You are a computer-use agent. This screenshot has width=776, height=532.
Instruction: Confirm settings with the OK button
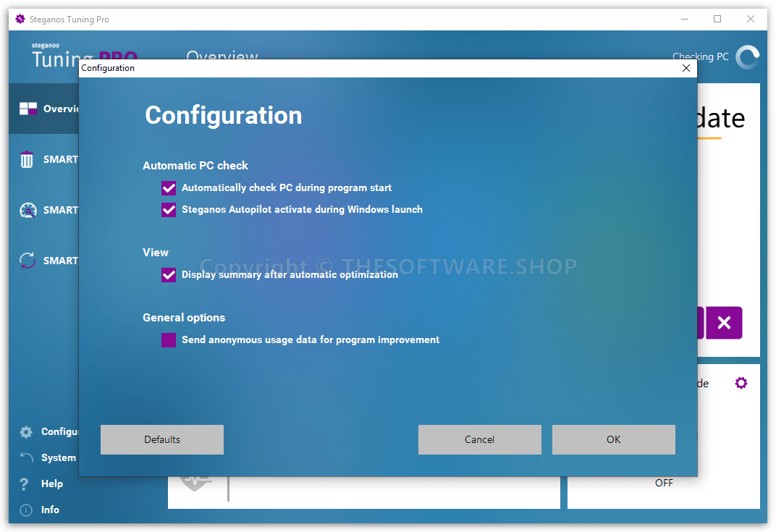pyautogui.click(x=613, y=439)
